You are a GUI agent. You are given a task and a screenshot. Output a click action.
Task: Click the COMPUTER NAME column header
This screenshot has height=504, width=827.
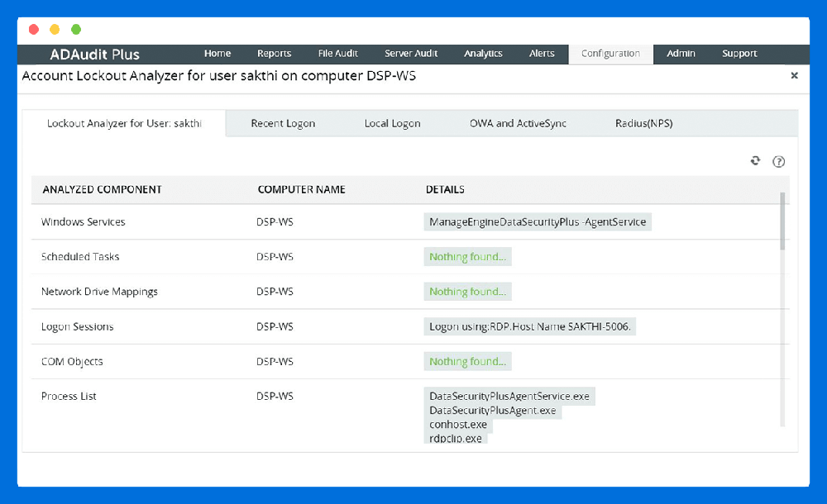[301, 189]
